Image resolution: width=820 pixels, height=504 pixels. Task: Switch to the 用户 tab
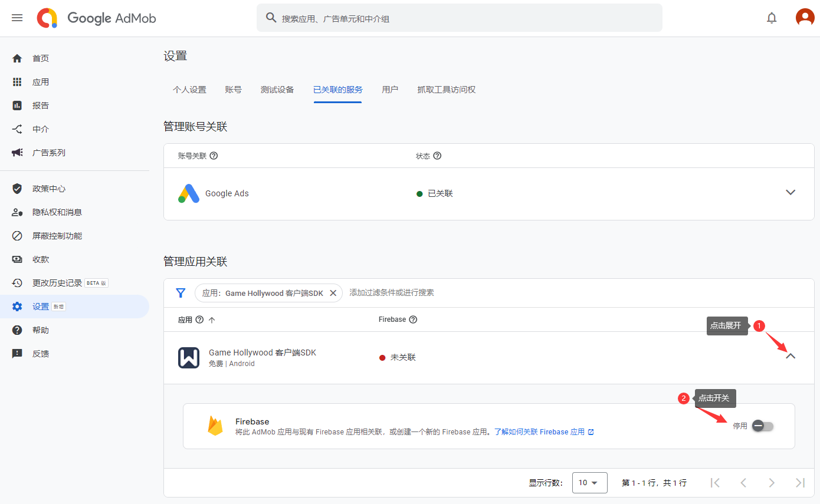[x=390, y=90]
